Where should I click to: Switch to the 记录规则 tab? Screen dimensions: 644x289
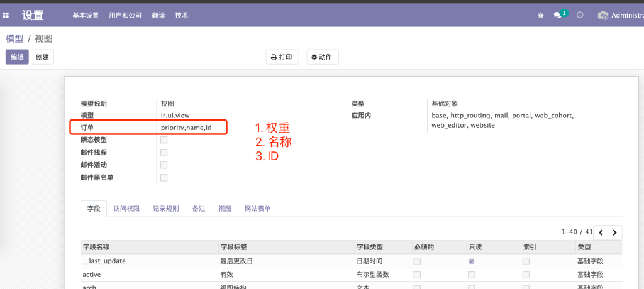click(166, 209)
